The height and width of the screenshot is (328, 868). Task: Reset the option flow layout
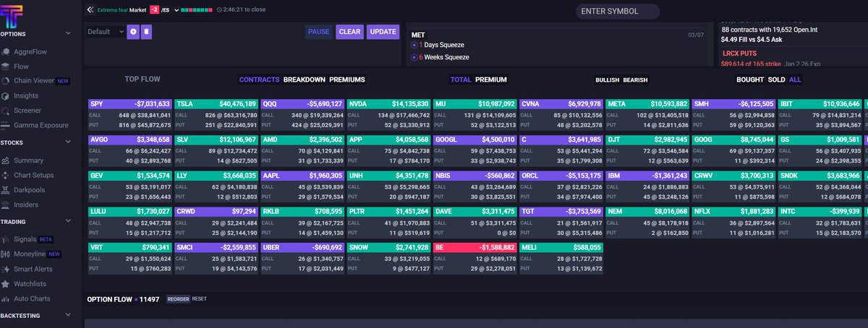[199, 299]
